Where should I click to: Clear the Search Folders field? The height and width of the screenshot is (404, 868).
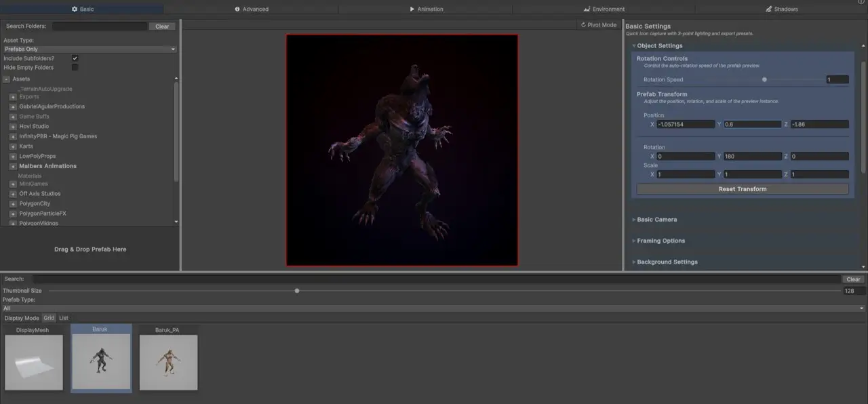tap(162, 26)
